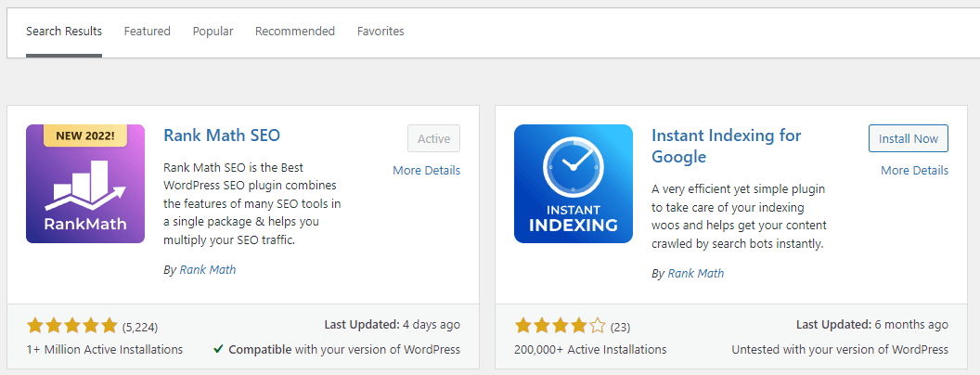Select Last Updated: 4 days ago text
The image size is (980, 375).
pos(392,325)
